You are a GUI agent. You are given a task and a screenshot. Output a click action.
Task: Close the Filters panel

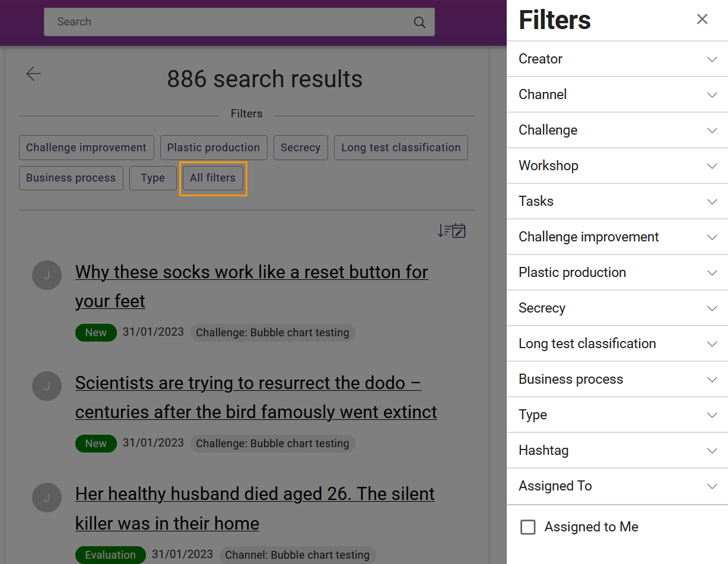(x=702, y=19)
